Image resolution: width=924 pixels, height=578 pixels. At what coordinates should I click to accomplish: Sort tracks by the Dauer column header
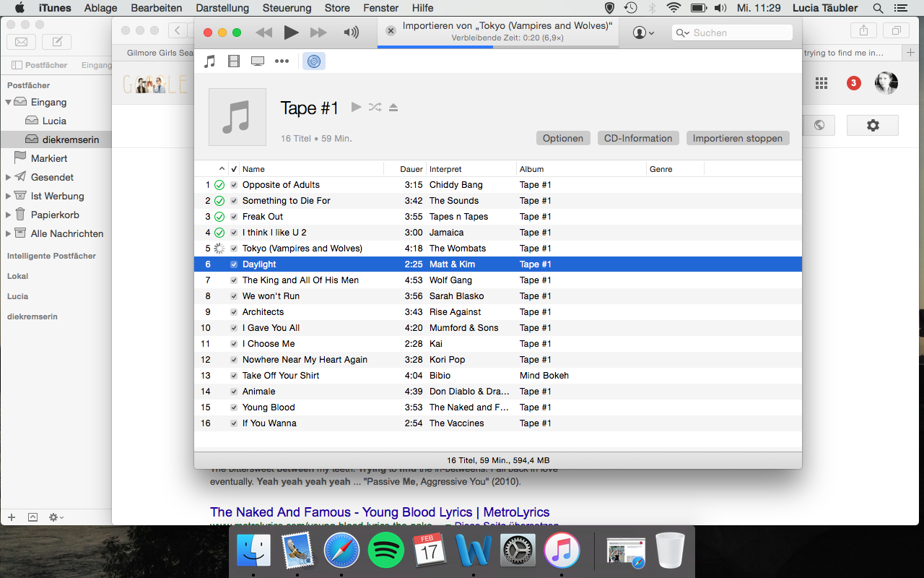coord(411,169)
